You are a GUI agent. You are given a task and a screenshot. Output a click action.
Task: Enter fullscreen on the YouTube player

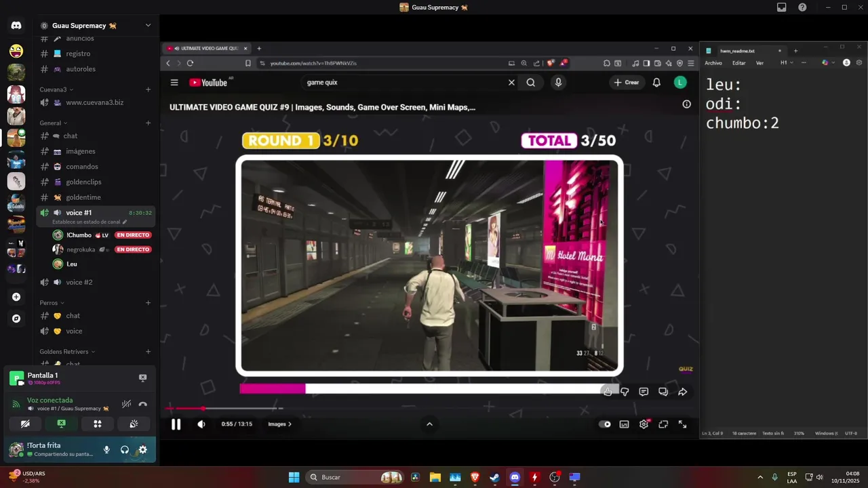(x=683, y=424)
